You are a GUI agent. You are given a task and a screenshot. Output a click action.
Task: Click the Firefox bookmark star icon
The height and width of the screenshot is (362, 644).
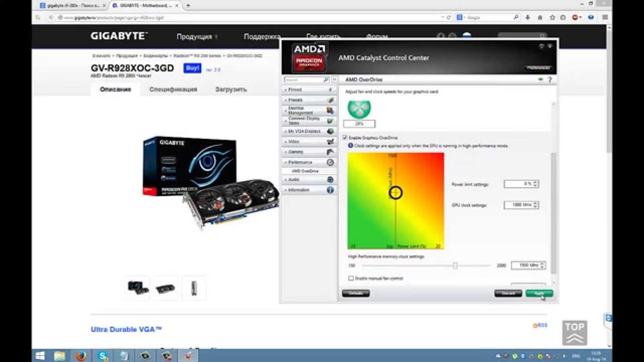click(x=552, y=17)
